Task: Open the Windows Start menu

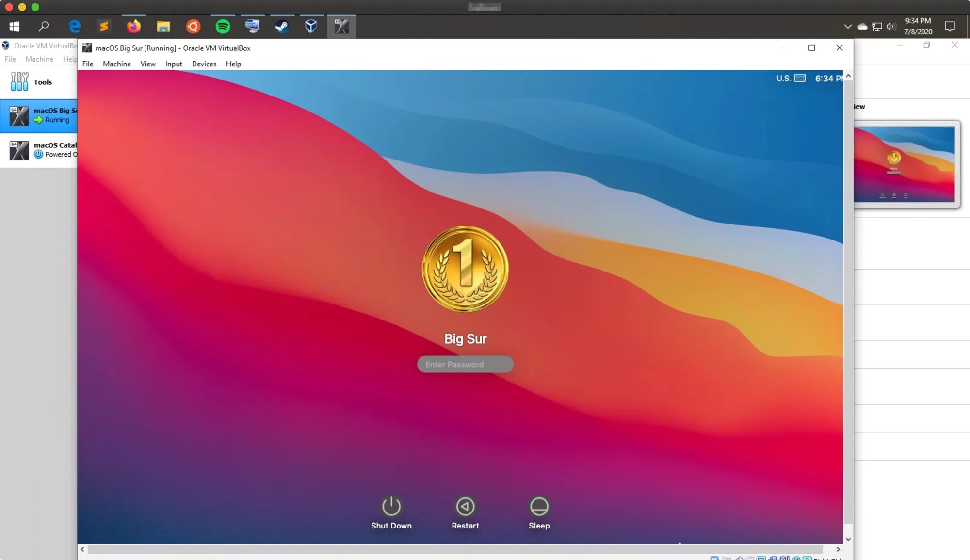Action: point(15,26)
